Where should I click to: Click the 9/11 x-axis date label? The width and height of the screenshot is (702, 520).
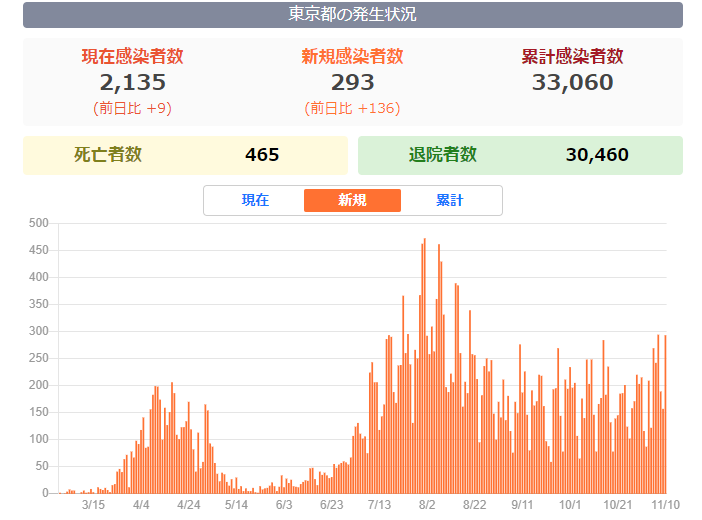tap(522, 505)
